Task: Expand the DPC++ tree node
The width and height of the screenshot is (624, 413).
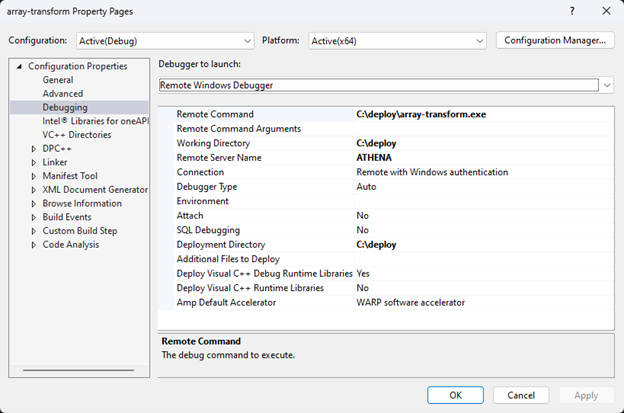Action: tap(34, 148)
